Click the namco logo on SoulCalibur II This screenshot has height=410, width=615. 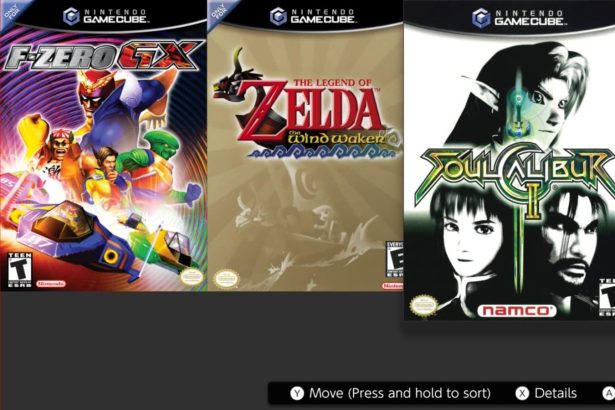516,311
